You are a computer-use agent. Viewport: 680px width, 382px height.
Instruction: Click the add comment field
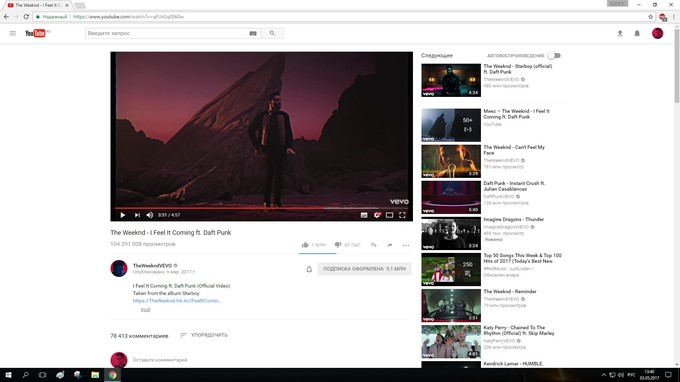pyautogui.click(x=160, y=360)
